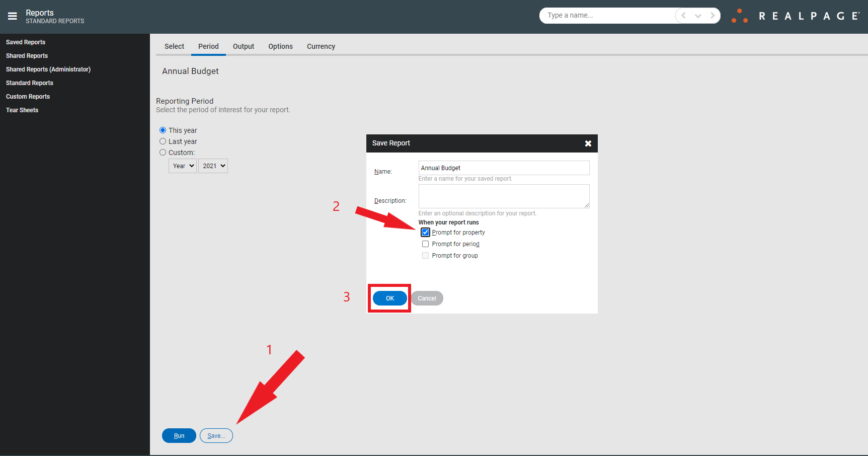This screenshot has height=456, width=868.
Task: Click the Save Report dialog title
Action: tap(391, 143)
